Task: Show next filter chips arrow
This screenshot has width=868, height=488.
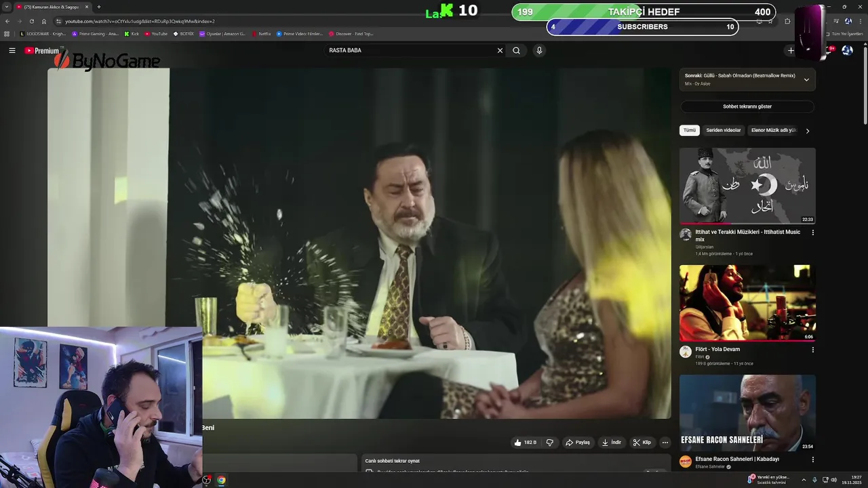Action: coord(807,131)
